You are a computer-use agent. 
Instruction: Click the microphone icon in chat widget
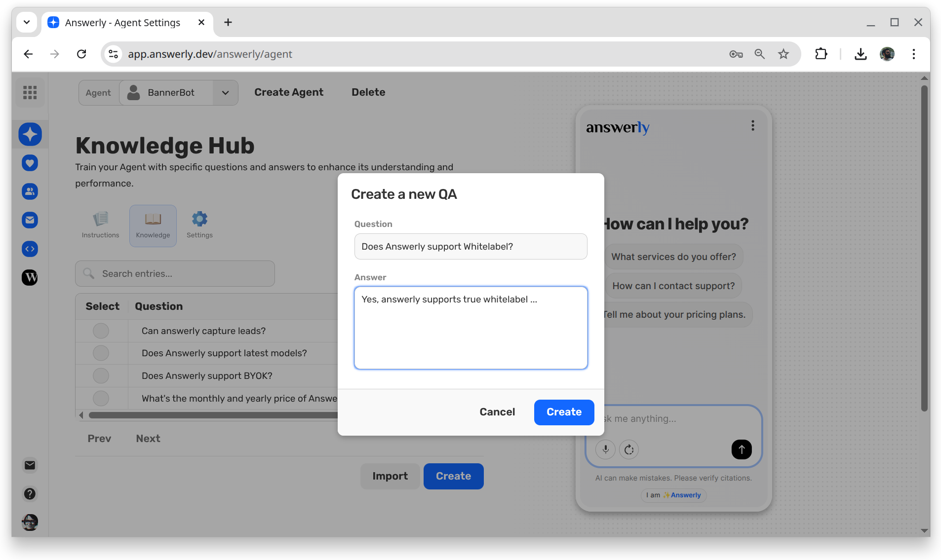(x=605, y=449)
